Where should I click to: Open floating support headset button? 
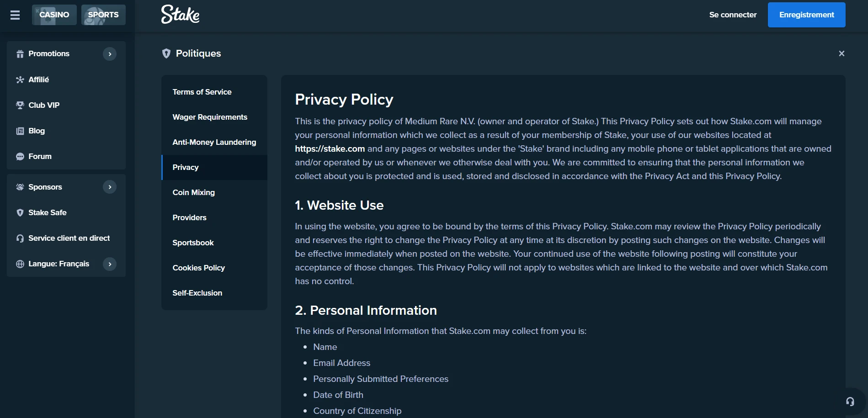pos(850,402)
